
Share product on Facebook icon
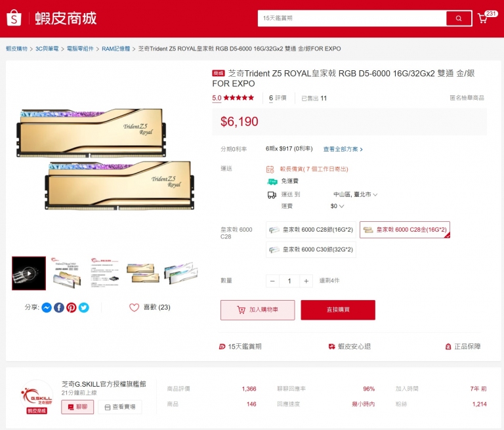click(59, 308)
